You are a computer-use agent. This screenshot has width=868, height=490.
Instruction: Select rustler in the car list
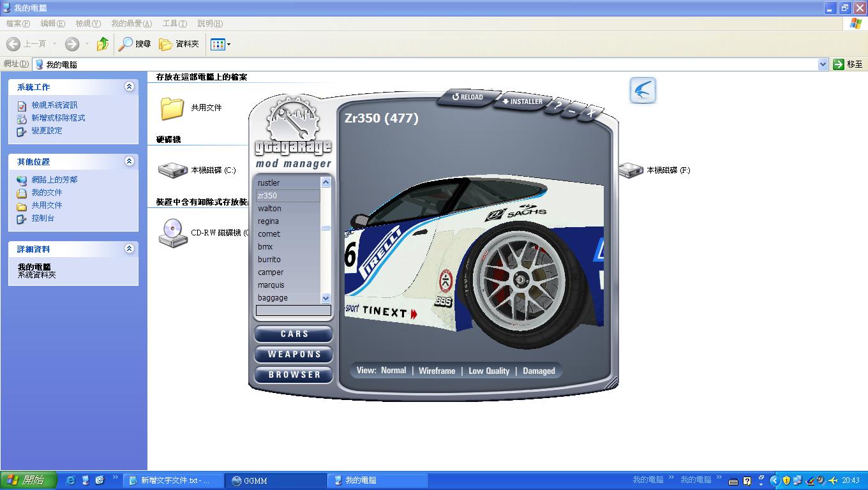(288, 183)
